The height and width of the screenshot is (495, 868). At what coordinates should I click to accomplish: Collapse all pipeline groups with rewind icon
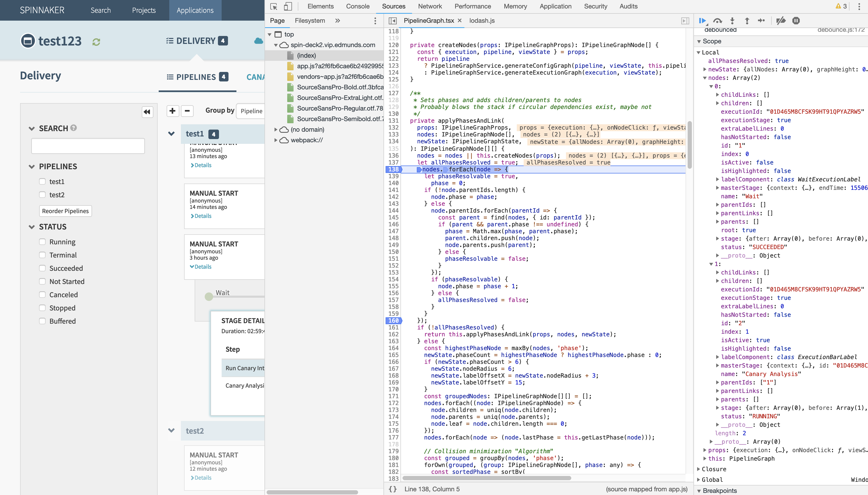(147, 112)
